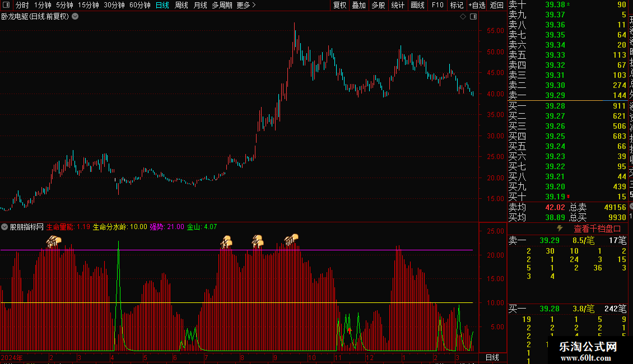Click the 买一 bid row at 39.28

click(567, 106)
